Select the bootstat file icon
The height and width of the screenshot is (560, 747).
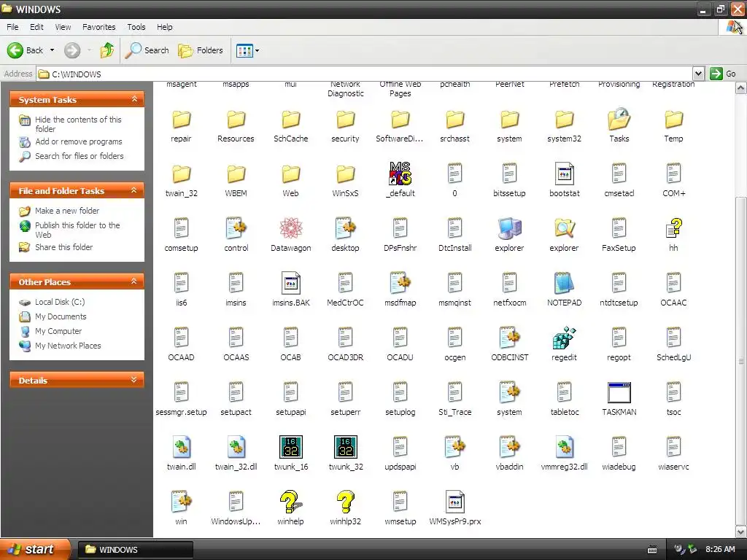click(564, 174)
